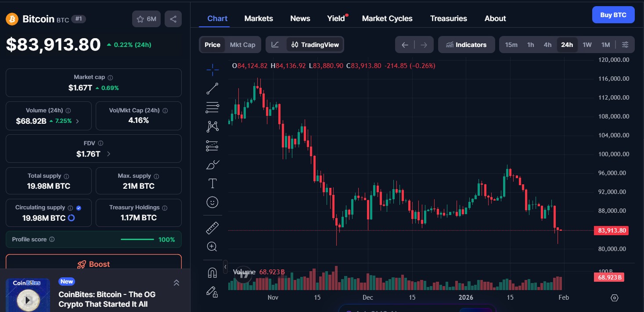Screen dimensions: 644x312
Task: Click the Buy BTC button
Action: coord(613,14)
